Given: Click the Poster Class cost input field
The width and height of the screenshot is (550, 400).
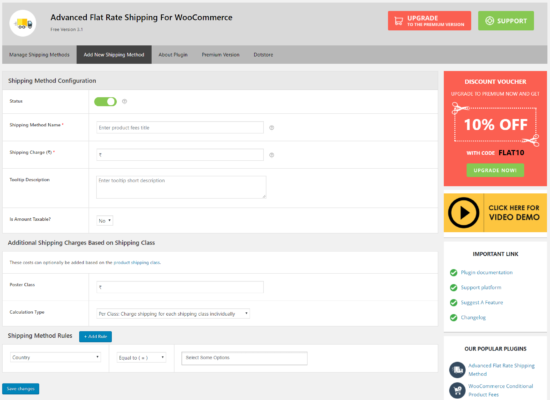Looking at the screenshot, I should click(x=180, y=287).
